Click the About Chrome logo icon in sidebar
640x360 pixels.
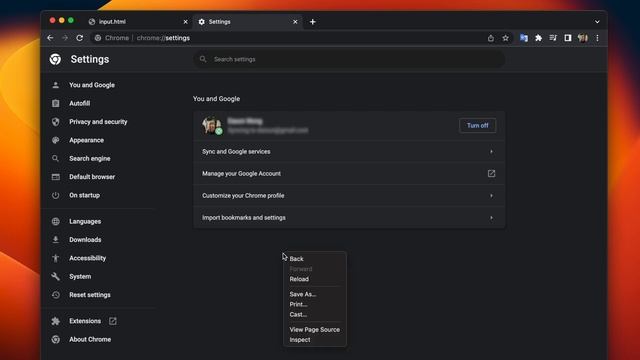(56, 339)
